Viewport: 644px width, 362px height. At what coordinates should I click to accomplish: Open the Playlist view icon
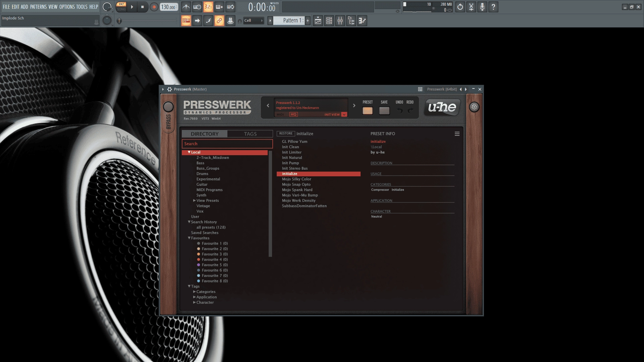click(x=318, y=21)
